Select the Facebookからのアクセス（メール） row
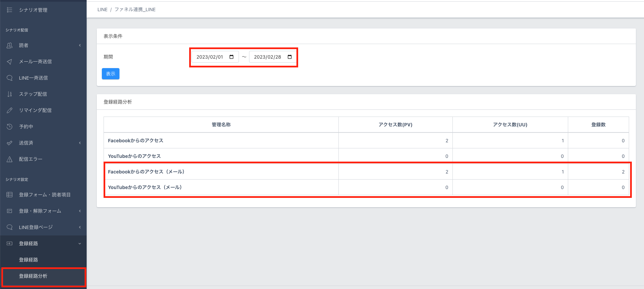The image size is (644, 289). [x=146, y=172]
